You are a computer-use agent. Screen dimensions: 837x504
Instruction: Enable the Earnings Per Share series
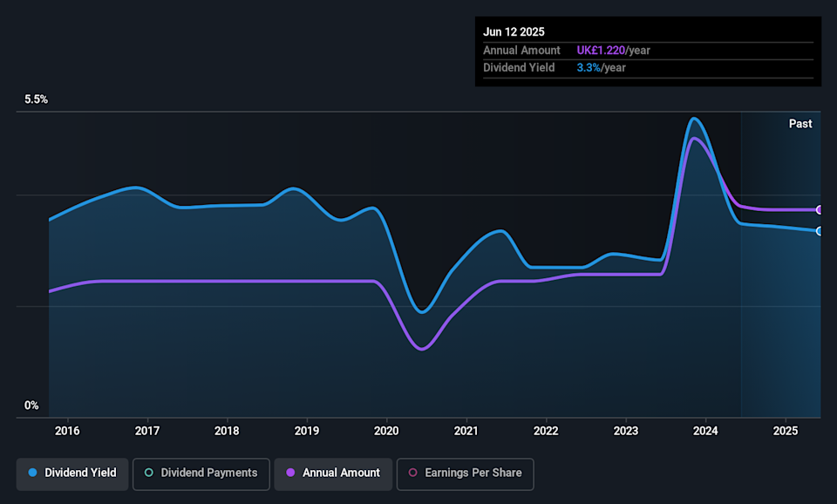[464, 473]
